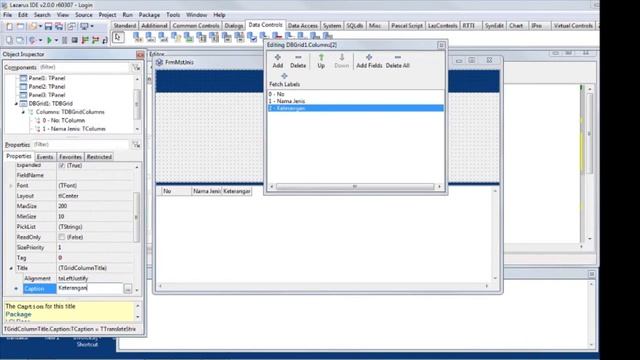Click the Panel1: TPanel component icon
The image size is (640, 360).
coord(23,78)
